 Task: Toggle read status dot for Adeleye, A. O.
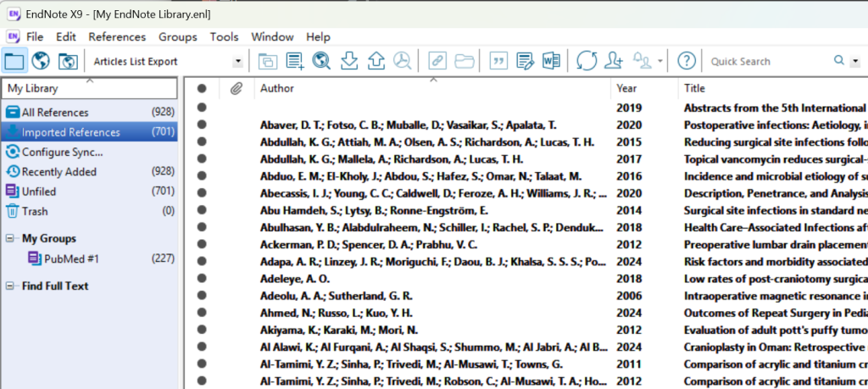click(202, 278)
